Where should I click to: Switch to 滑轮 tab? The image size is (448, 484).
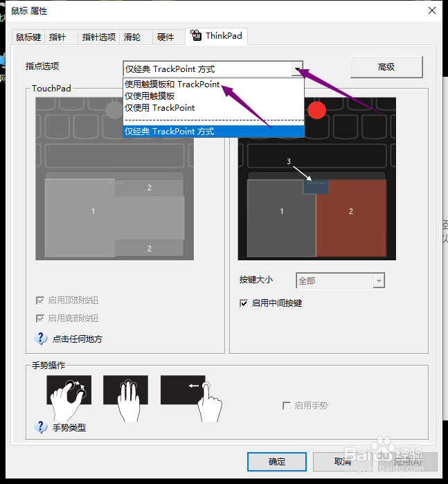(x=136, y=37)
